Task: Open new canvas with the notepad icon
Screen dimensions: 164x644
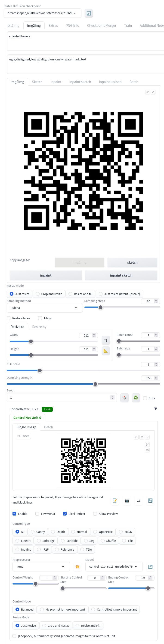Action: tap(115, 501)
